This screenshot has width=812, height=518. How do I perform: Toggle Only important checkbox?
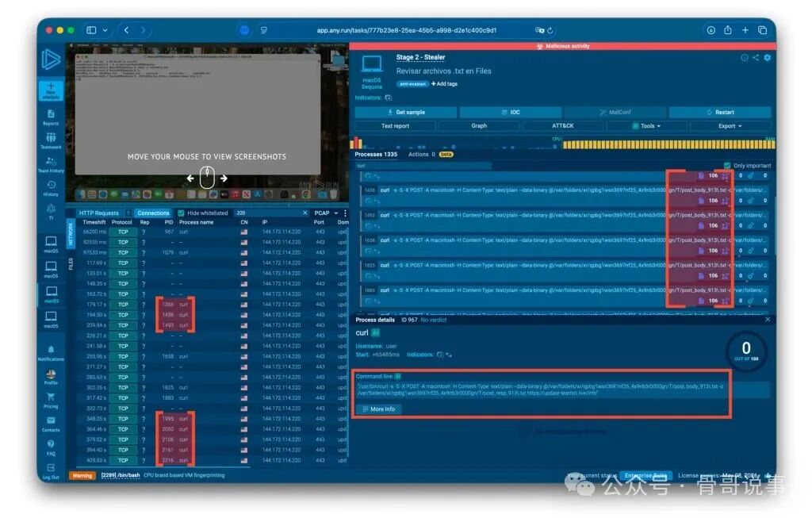click(x=727, y=165)
